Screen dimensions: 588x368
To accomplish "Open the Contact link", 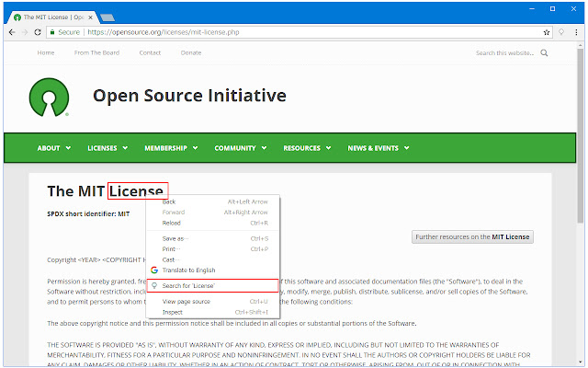I will pyautogui.click(x=150, y=53).
